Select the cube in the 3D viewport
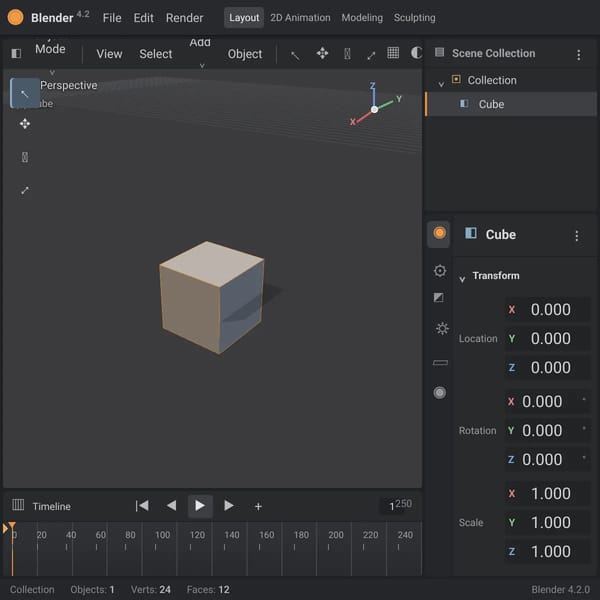 [x=212, y=297]
